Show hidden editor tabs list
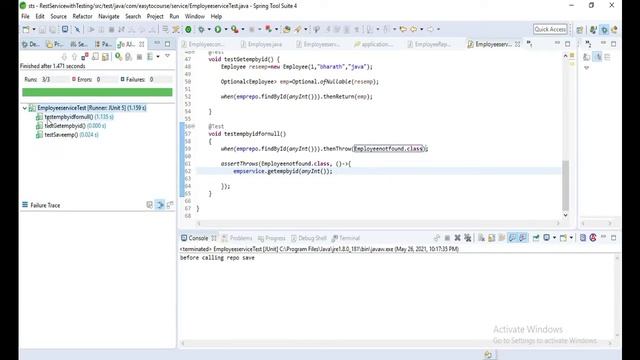The image size is (640, 360). coord(529,44)
